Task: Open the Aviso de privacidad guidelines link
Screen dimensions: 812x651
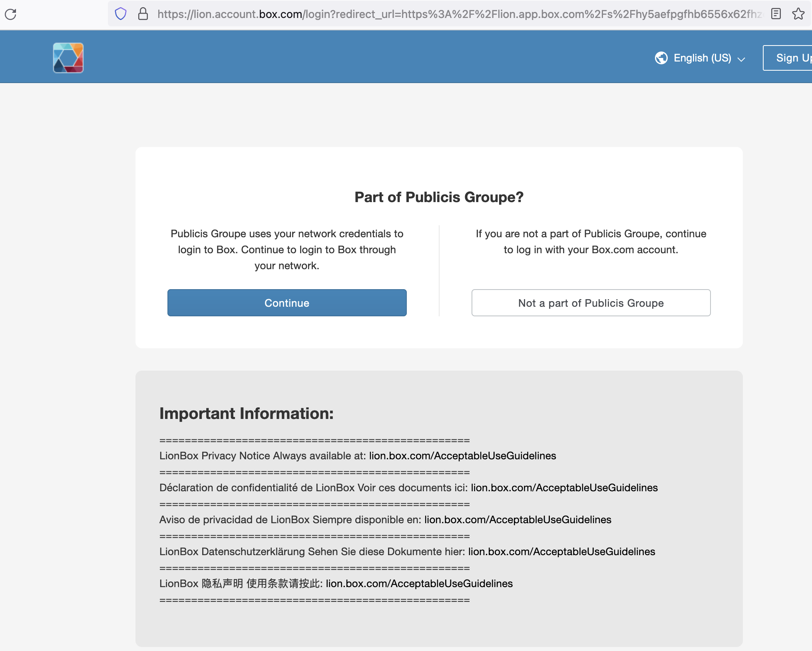Action: coord(517,520)
